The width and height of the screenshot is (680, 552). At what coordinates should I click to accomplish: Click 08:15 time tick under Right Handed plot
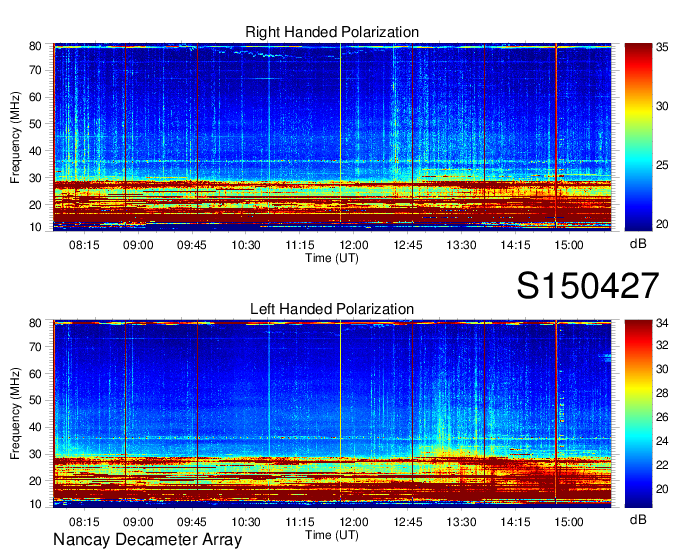(84, 245)
